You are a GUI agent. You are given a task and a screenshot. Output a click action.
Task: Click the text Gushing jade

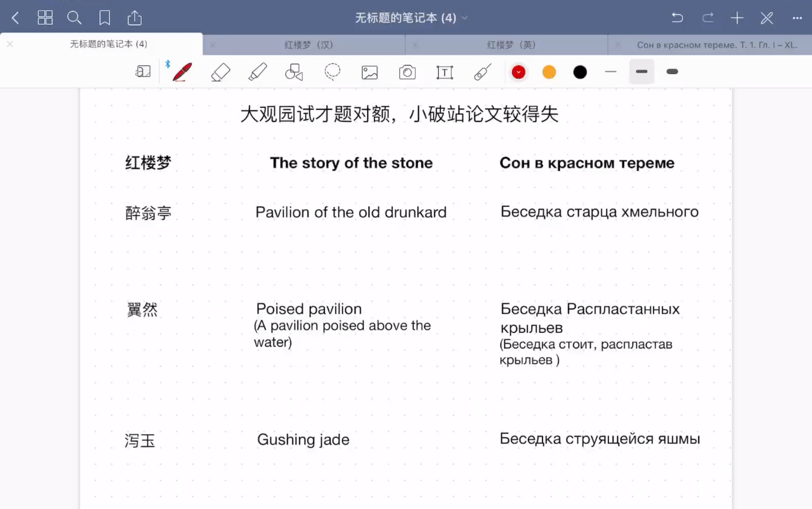point(303,440)
